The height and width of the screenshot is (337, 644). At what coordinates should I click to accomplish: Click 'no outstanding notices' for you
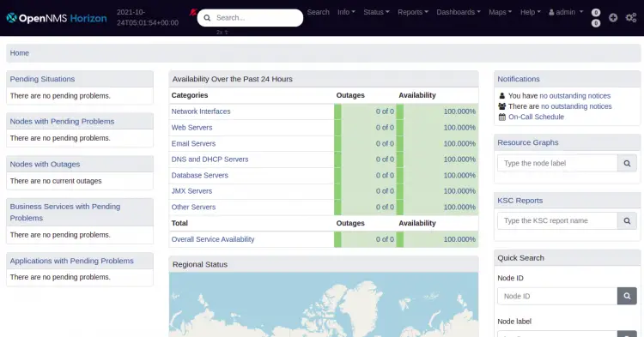[x=575, y=95]
